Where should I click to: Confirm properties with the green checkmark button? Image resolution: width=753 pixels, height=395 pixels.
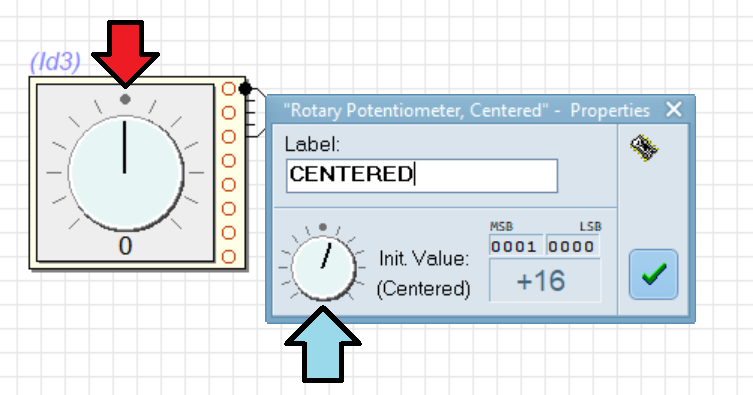coord(653,275)
